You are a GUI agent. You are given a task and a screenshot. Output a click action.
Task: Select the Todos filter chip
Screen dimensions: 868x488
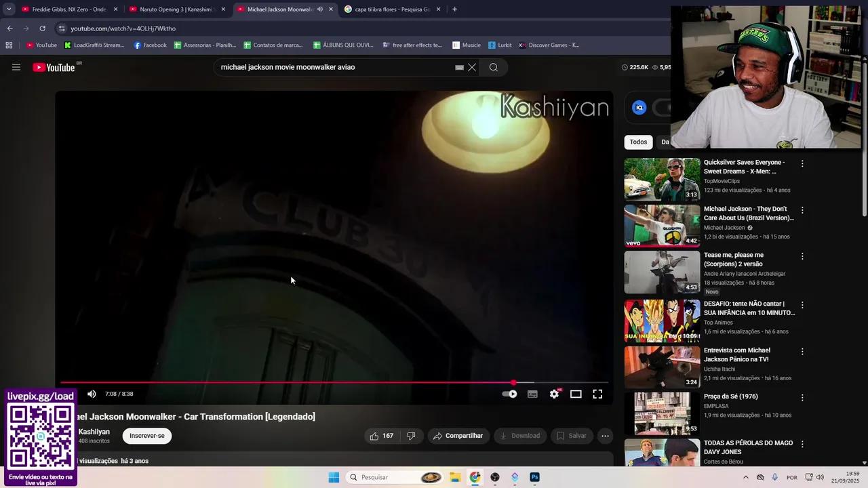pyautogui.click(x=638, y=142)
